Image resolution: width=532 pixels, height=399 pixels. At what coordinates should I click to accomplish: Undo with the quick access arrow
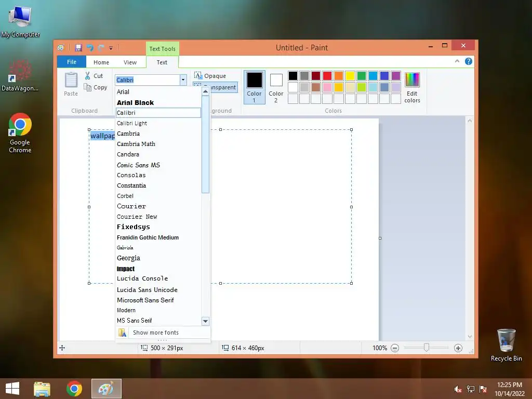[x=90, y=48]
